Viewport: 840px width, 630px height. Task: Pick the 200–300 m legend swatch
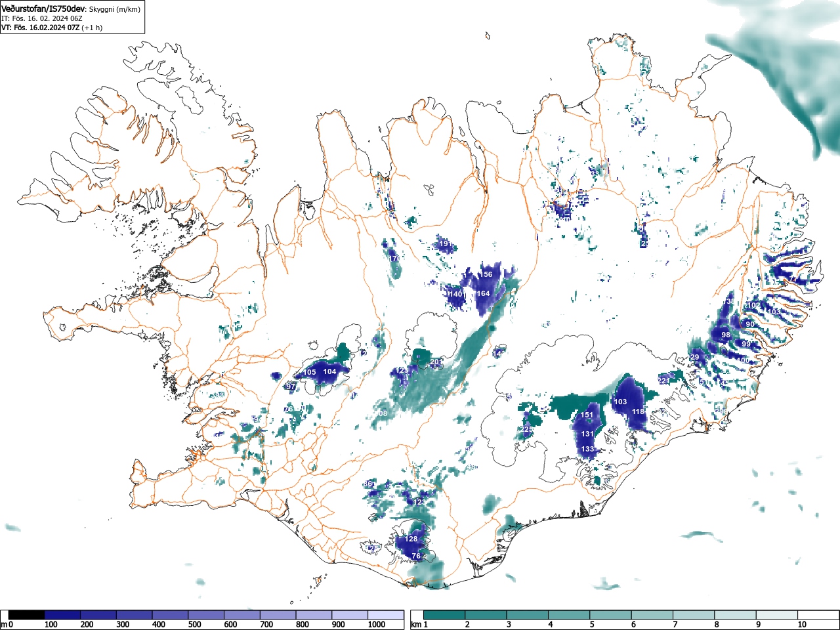(x=98, y=615)
